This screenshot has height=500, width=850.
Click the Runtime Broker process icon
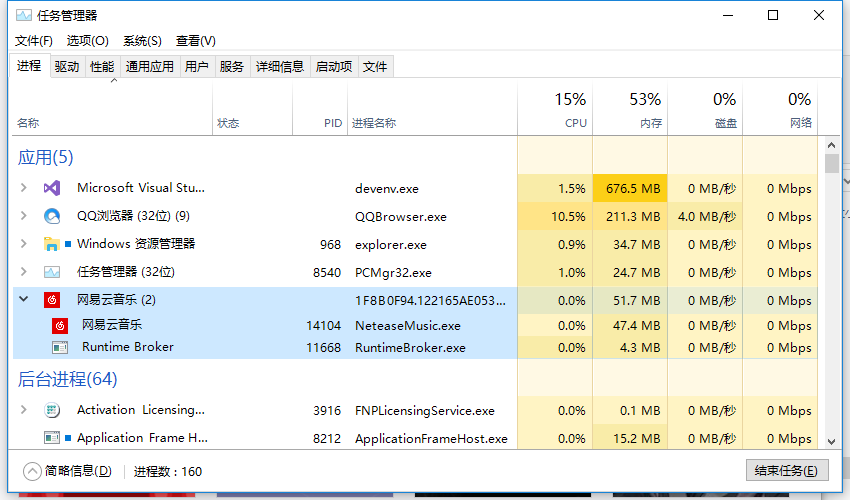coord(60,348)
